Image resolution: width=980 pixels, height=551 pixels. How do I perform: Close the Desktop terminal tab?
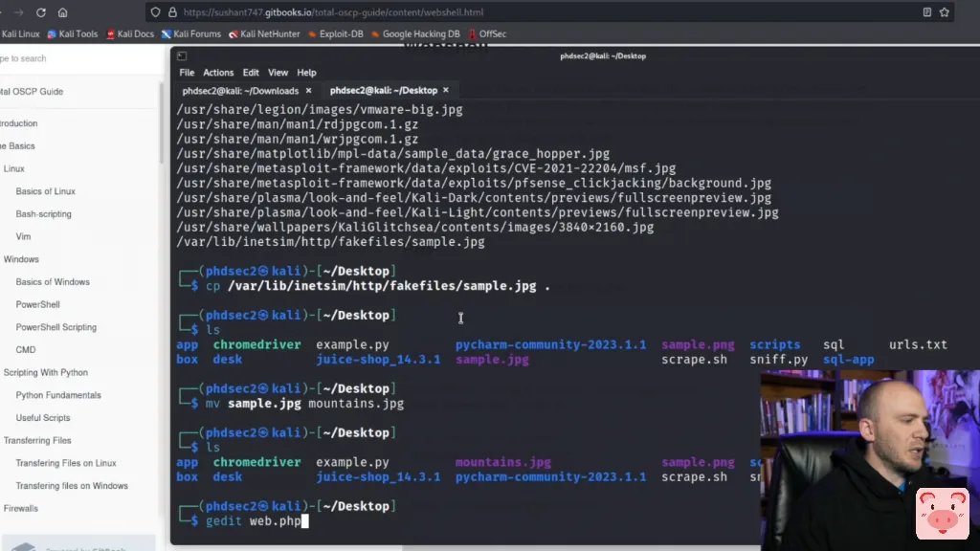(x=447, y=91)
